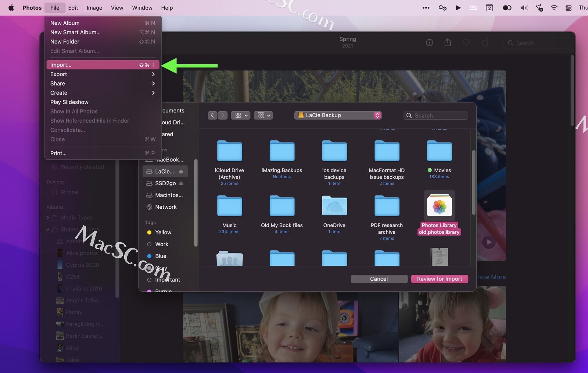The image size is (588, 373).
Task: Choose Print… from the File menu
Action: pos(103,153)
